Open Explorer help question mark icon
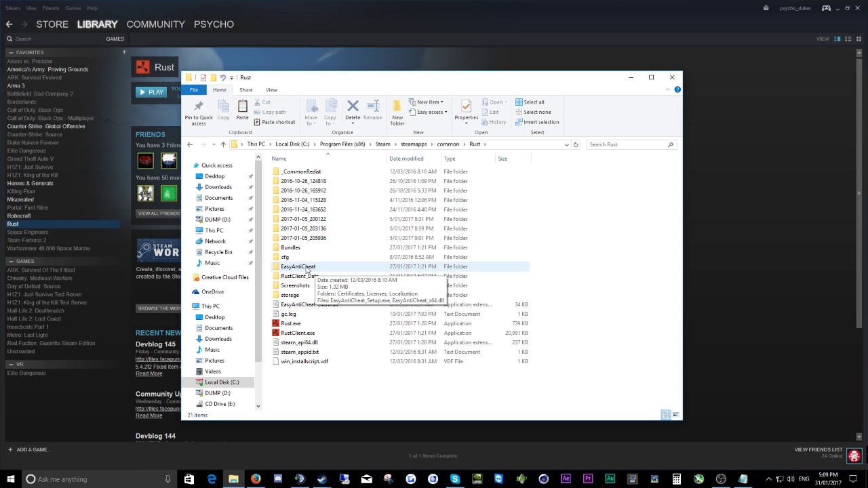The height and width of the screenshot is (488, 868). tap(677, 89)
